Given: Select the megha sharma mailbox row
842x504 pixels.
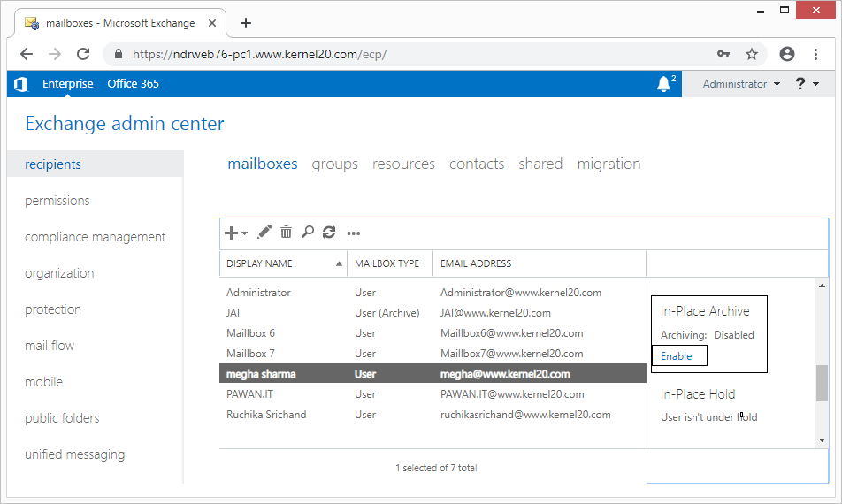Looking at the screenshot, I should tap(432, 373).
